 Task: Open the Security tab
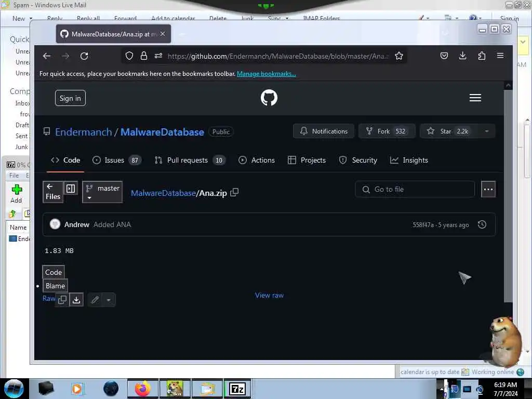[358, 160]
